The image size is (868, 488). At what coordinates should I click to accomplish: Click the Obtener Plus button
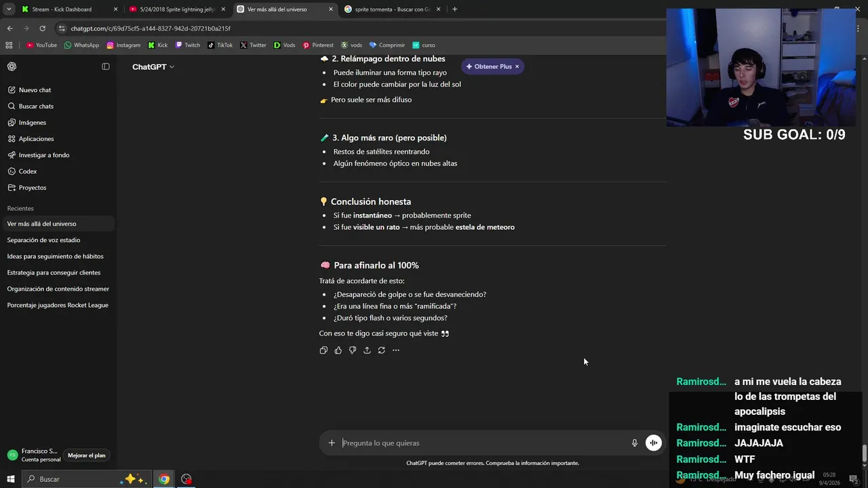pos(488,66)
